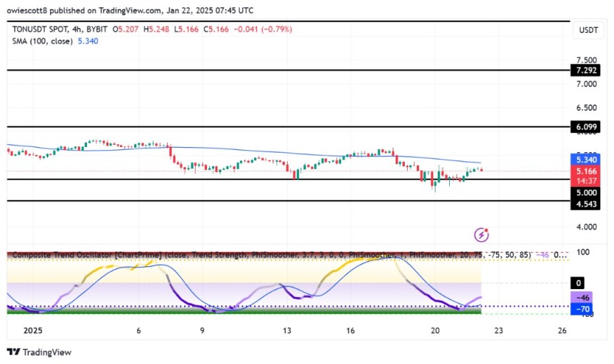
Task: Click the 2025 year label on time axis
Action: point(33,330)
